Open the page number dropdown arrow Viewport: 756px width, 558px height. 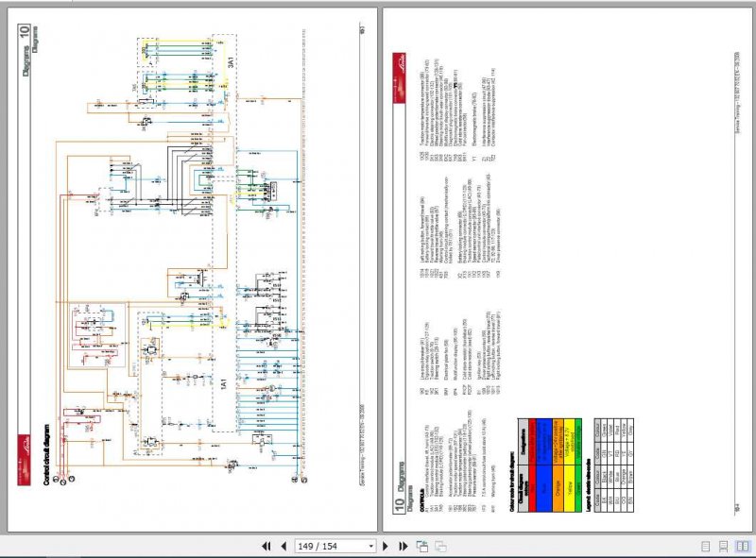point(370,546)
